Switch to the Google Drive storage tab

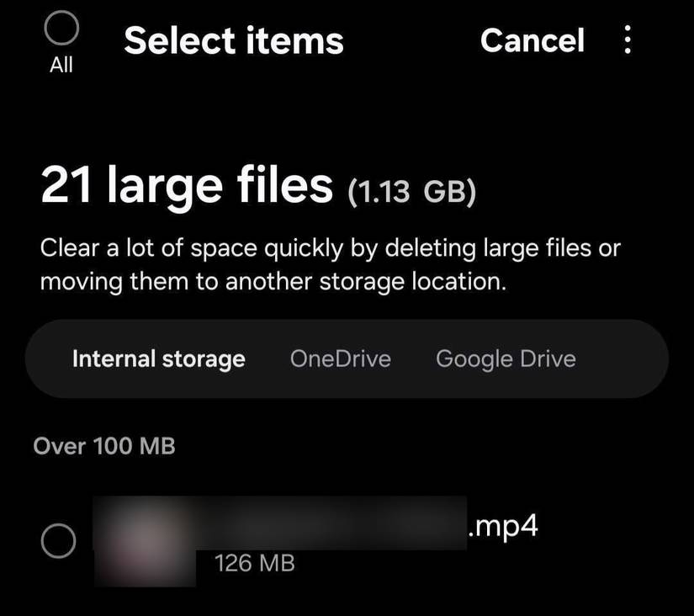click(x=505, y=358)
